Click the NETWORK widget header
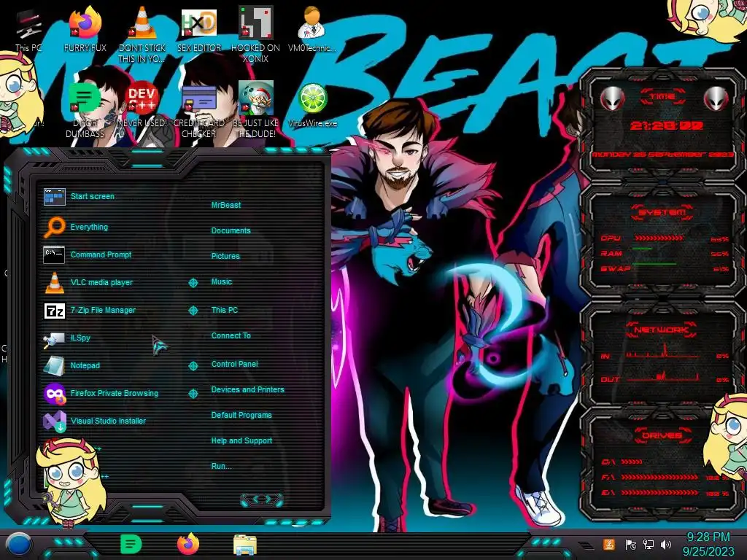This screenshot has height=560, width=747. point(661,330)
